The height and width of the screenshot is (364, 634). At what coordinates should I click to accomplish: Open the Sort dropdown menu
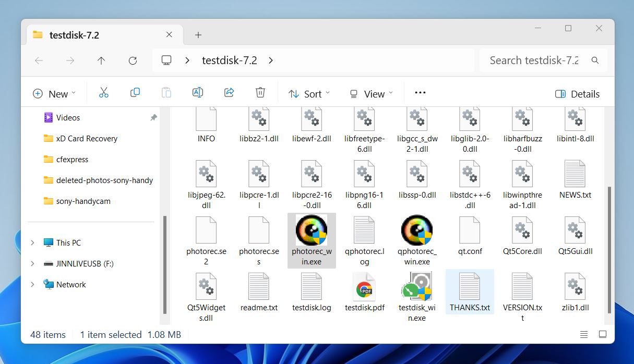point(309,94)
